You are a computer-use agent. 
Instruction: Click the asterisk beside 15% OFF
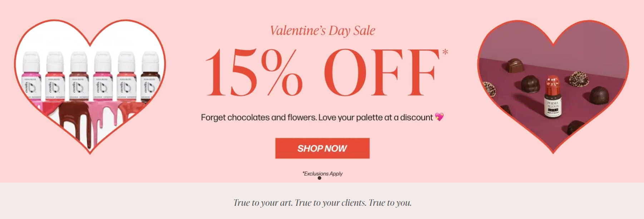tap(445, 52)
